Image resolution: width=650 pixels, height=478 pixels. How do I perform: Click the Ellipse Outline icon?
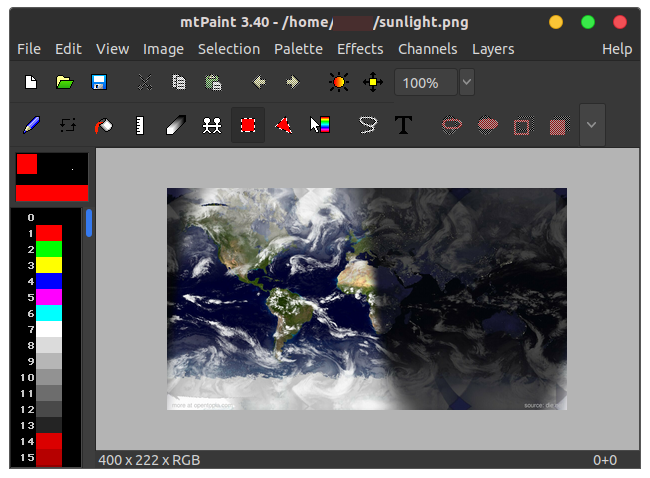coord(452,125)
